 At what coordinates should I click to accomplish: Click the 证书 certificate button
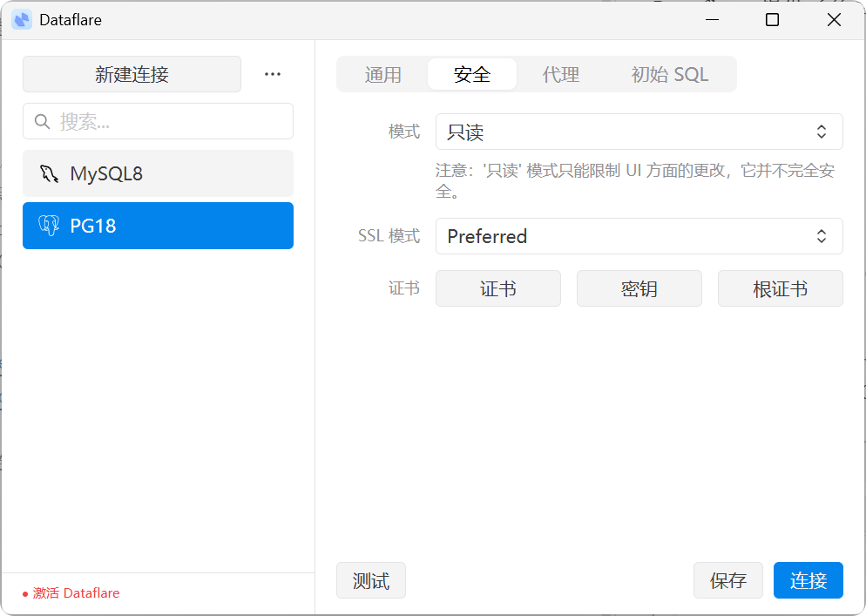pos(498,288)
